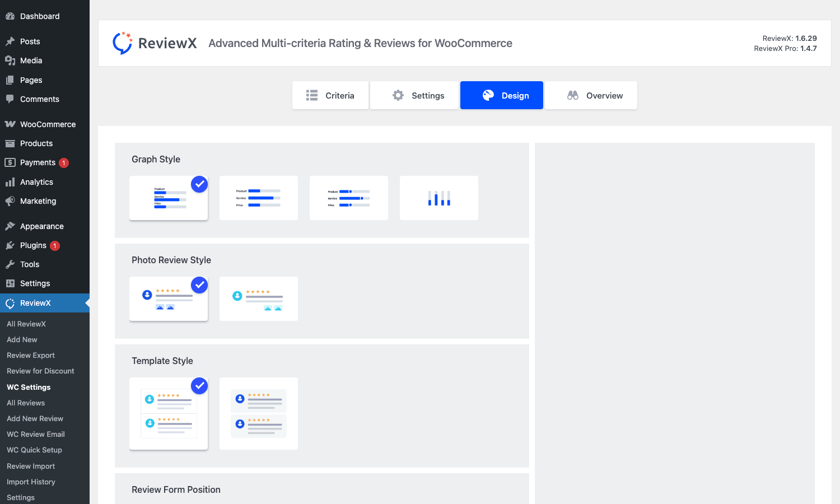Click the Analytics bar chart icon
This screenshot has width=840, height=504.
tap(10, 182)
